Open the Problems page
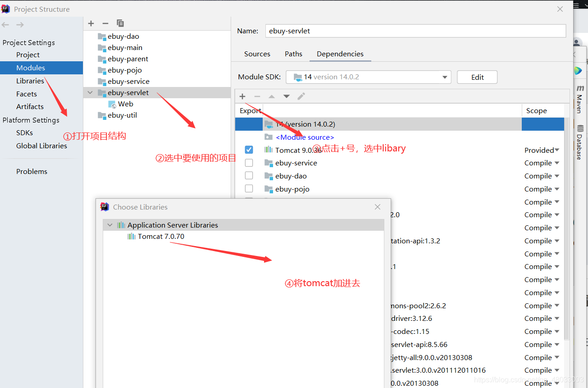This screenshot has height=388, width=588. pos(32,172)
